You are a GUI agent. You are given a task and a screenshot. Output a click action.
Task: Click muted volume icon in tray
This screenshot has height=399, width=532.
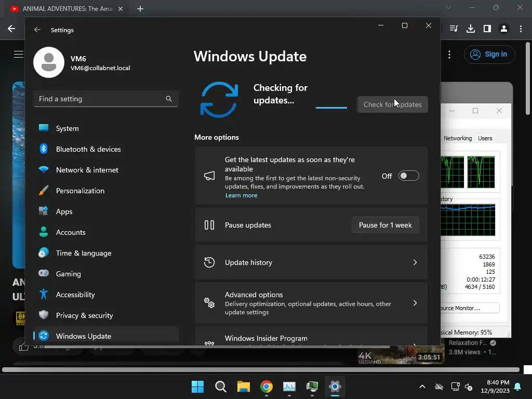coord(469,387)
